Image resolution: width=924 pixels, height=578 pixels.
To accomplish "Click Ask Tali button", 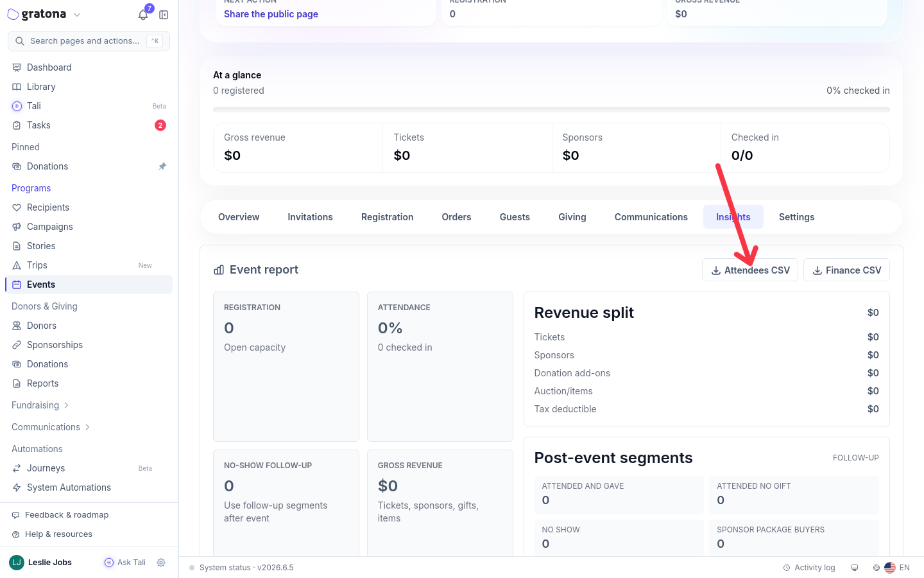I will point(125,563).
